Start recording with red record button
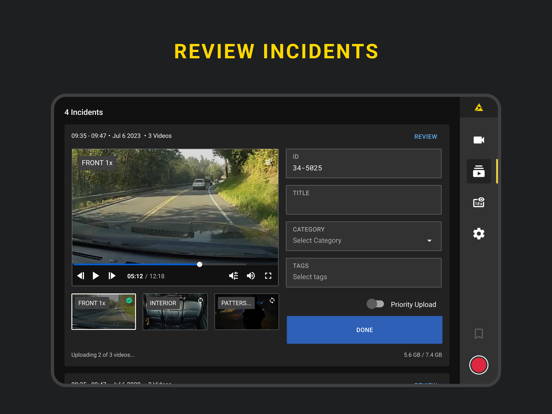This screenshot has width=552, height=414. (x=478, y=365)
